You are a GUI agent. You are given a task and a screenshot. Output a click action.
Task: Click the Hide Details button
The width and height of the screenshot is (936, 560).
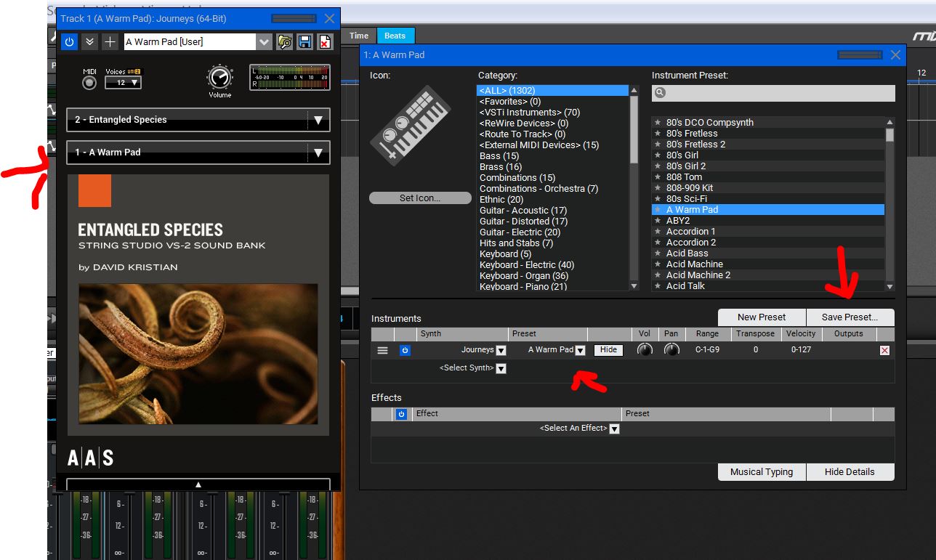850,472
